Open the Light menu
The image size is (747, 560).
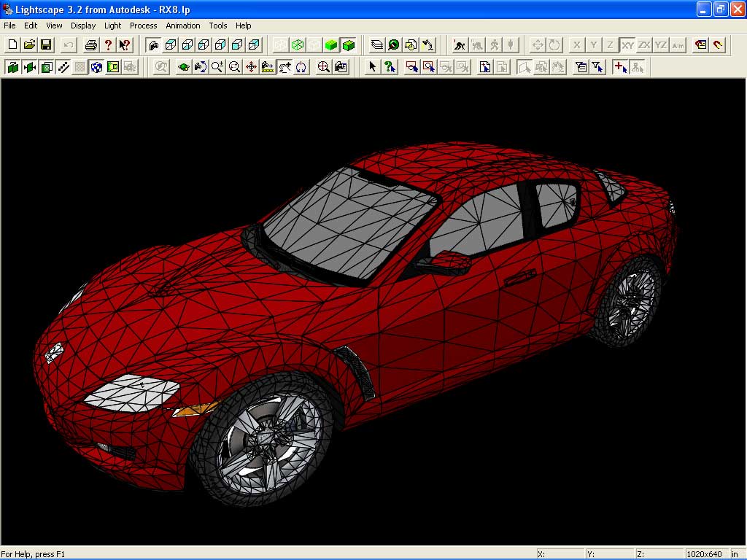coord(112,26)
